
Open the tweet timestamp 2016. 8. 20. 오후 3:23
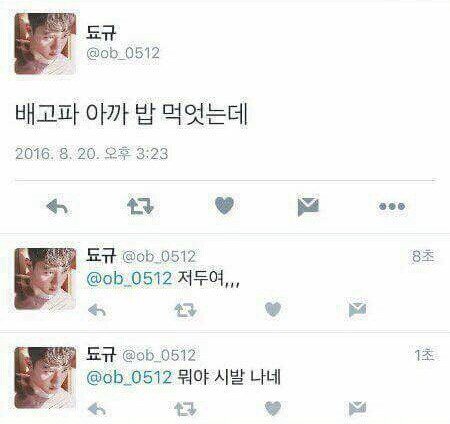click(x=92, y=154)
